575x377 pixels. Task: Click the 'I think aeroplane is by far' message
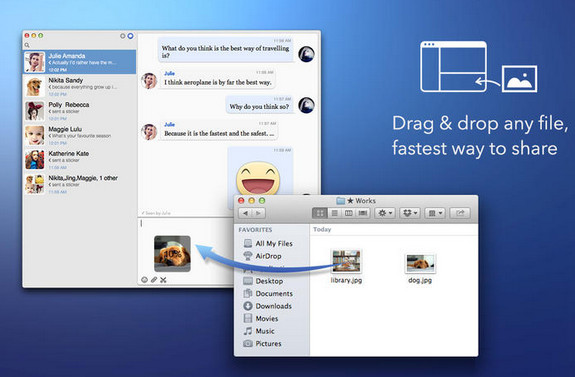click(x=218, y=79)
